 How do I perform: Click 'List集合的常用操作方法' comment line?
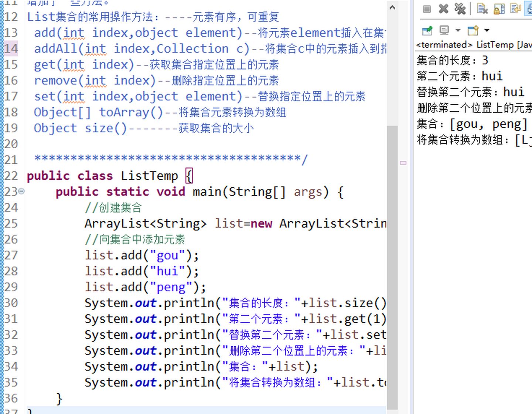click(x=153, y=17)
